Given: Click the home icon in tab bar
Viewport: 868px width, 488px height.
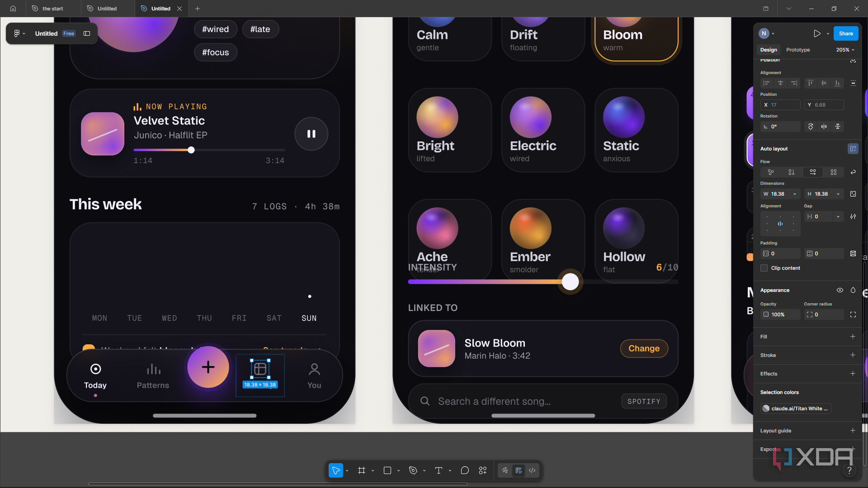Looking at the screenshot, I should [x=13, y=9].
